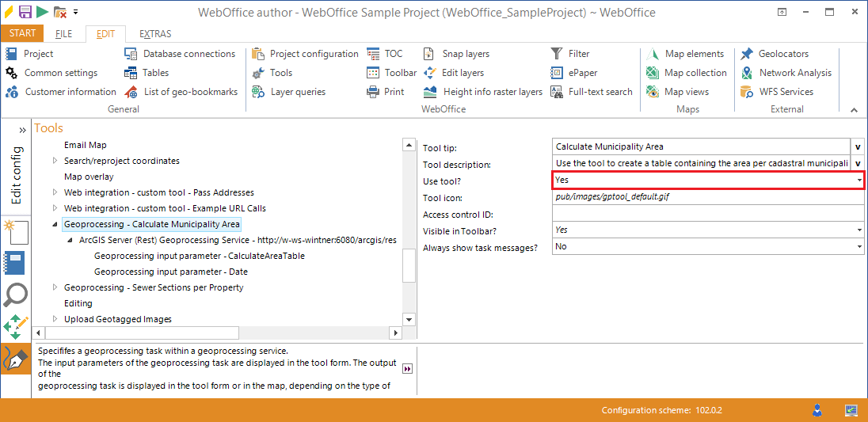Open Map collection
This screenshot has height=422, width=868.
point(687,73)
